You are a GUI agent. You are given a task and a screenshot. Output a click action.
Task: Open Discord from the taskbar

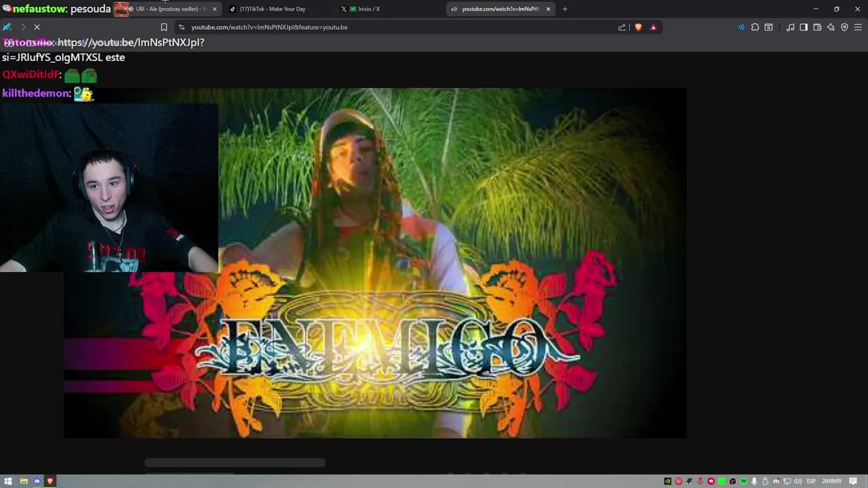(x=37, y=481)
